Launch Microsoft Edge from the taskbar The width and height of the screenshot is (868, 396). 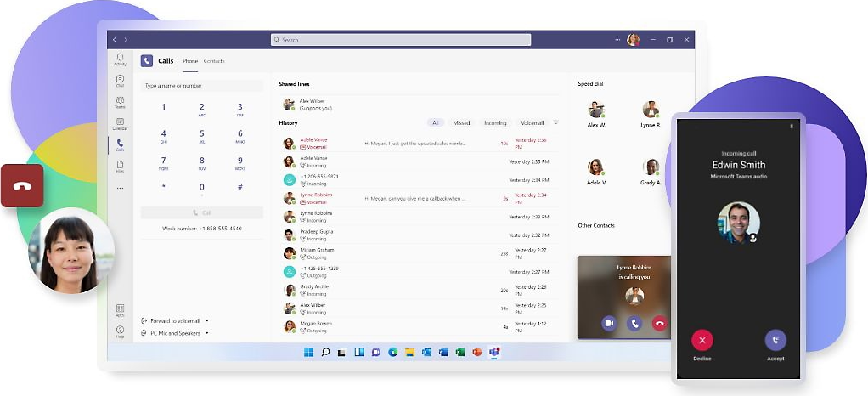(393, 352)
